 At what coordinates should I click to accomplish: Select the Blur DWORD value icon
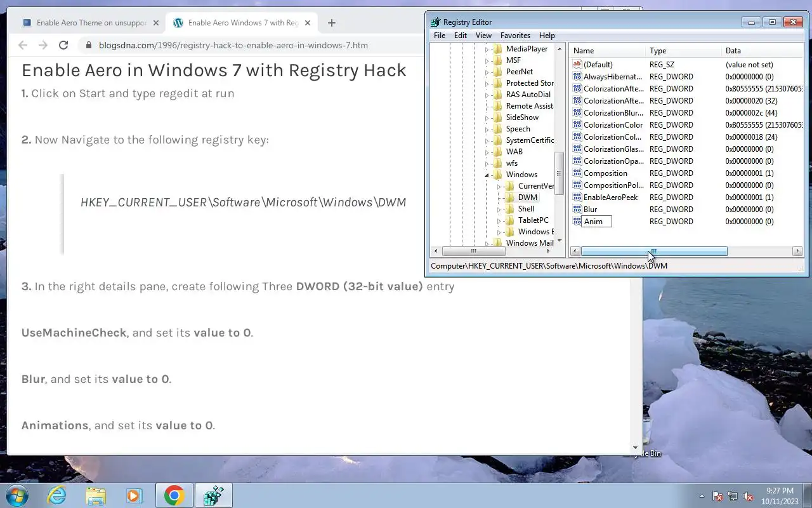[577, 209]
